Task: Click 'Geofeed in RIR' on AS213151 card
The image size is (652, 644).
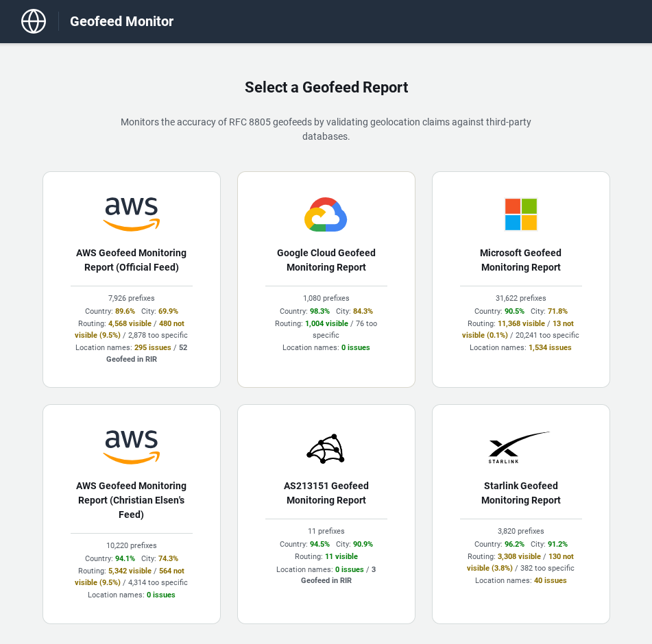Action: pos(326,581)
